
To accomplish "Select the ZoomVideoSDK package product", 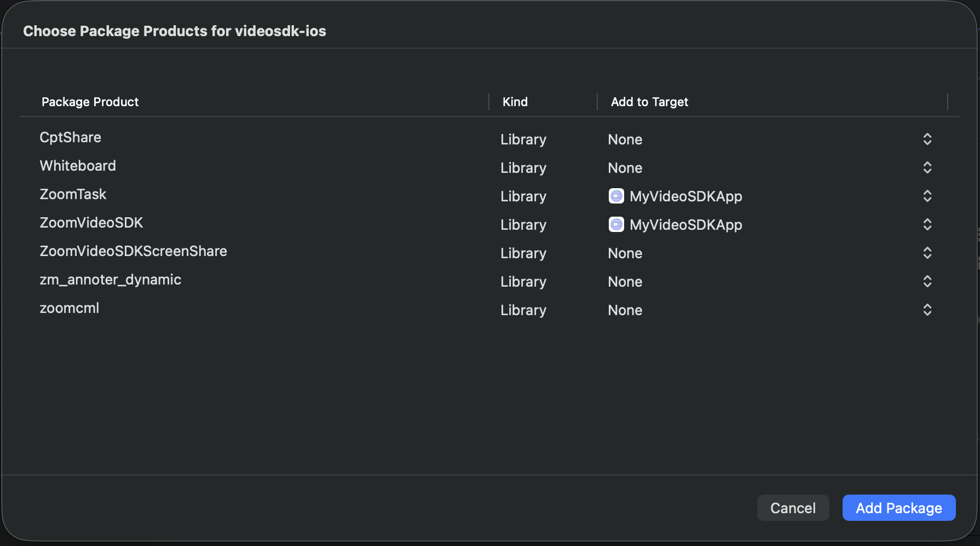I will tap(91, 223).
